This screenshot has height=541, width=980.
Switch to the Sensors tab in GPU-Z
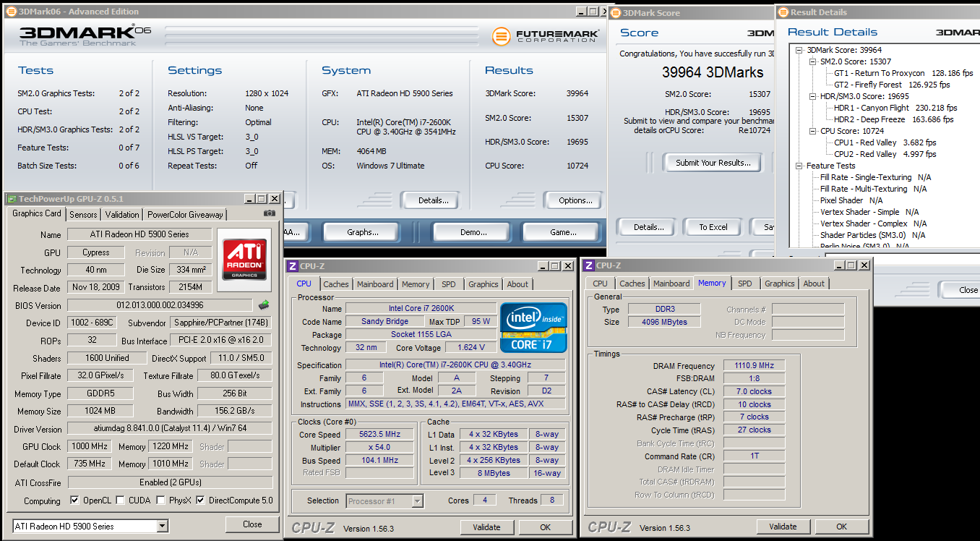pos(83,214)
